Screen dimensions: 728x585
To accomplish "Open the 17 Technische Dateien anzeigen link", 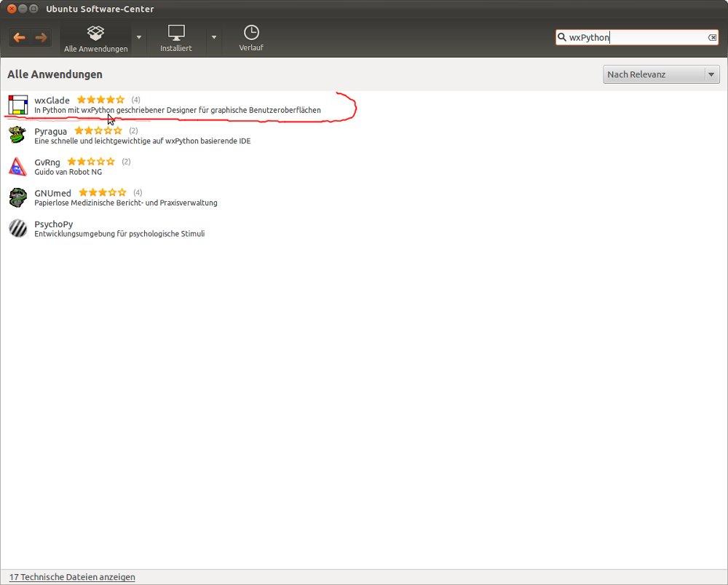I will [x=72, y=577].
